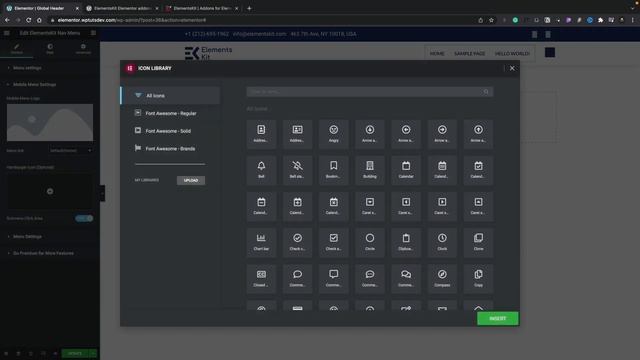Select the Bell icon
The height and width of the screenshot is (360, 640).
click(x=261, y=170)
